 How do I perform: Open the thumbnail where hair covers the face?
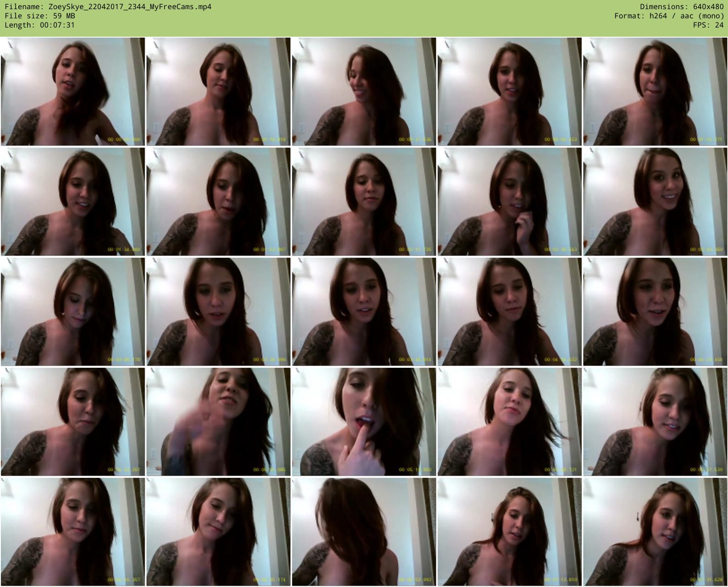coord(364,532)
